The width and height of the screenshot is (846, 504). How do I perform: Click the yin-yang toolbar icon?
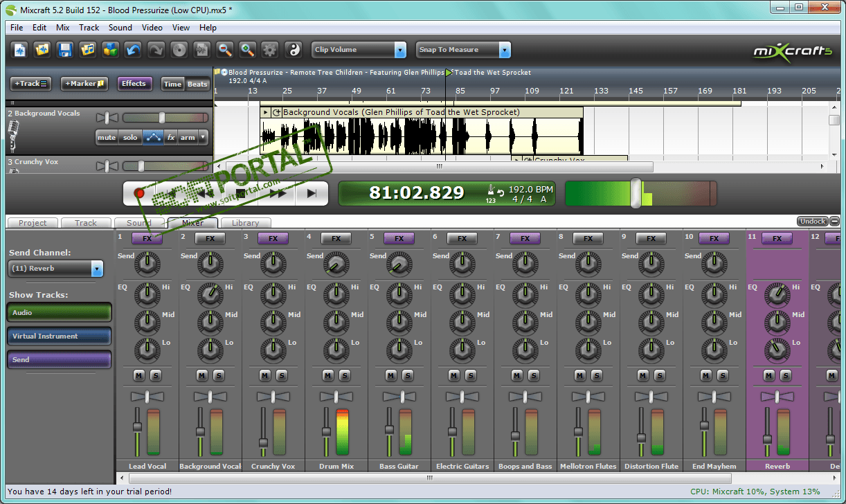coord(294,50)
